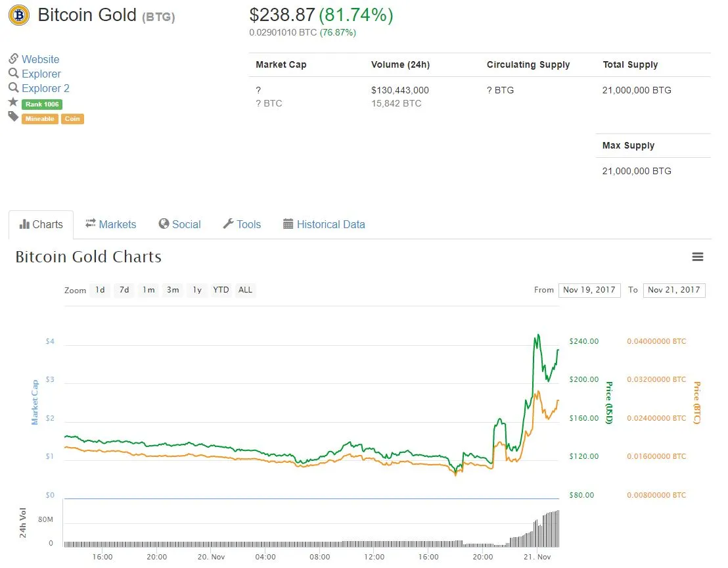Click the 20. Nov time axis label
This screenshot has width=728, height=568.
(x=211, y=557)
